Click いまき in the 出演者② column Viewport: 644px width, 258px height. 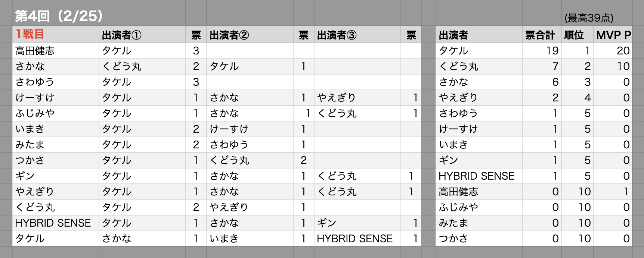[x=250, y=239]
